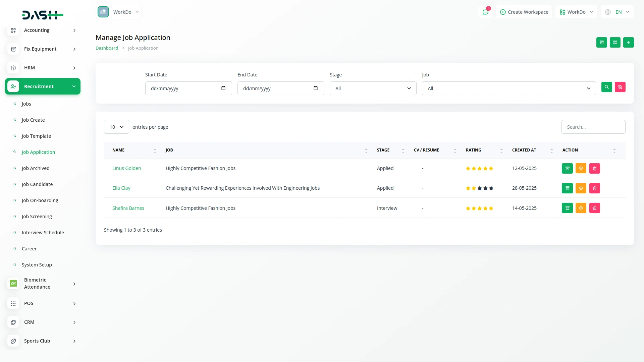Click Shafira Barnes' star rating

[x=479, y=208]
